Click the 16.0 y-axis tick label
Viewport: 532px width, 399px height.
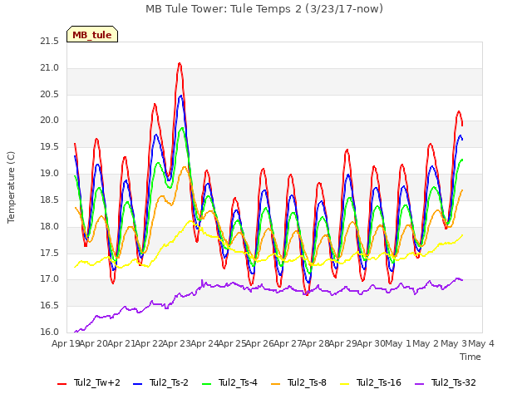click(50, 332)
